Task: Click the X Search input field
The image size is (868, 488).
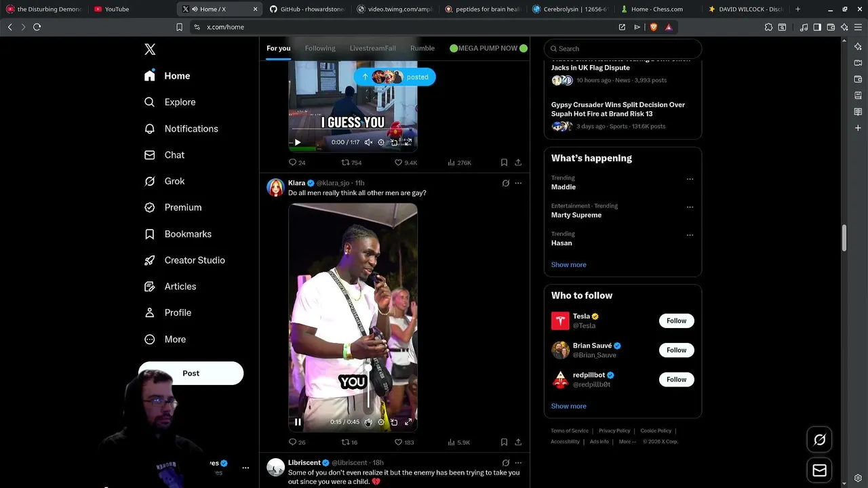Action: tap(623, 49)
